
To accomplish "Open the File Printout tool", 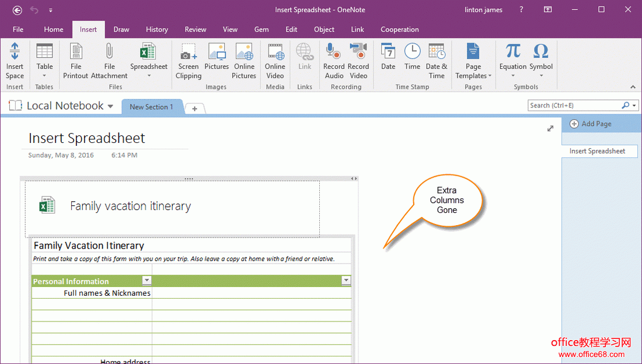I will (76, 51).
